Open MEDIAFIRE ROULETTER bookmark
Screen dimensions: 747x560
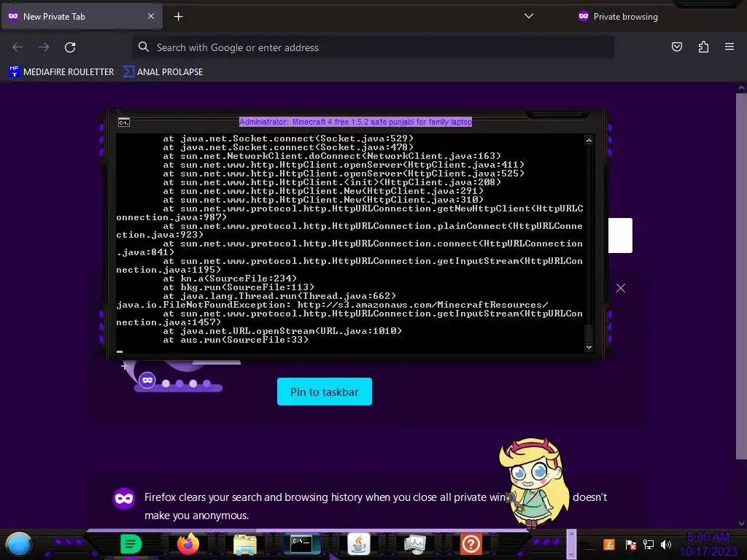point(61,72)
